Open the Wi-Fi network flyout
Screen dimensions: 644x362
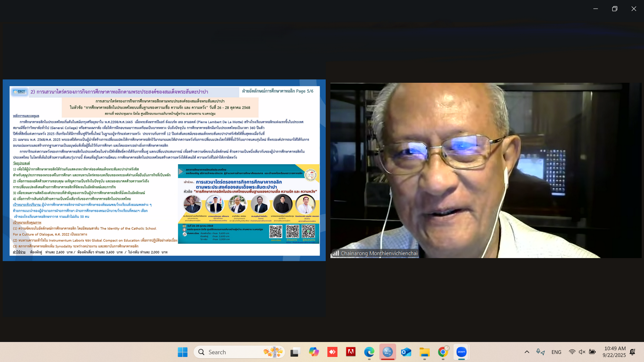pos(572,352)
